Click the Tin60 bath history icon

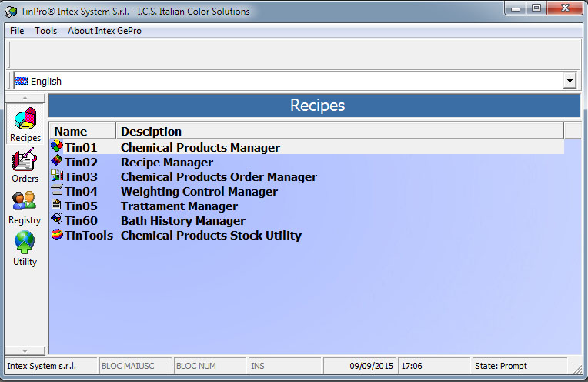(57, 219)
